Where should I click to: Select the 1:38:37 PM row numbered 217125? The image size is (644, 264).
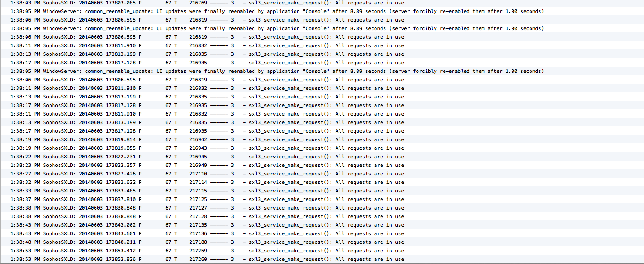click(x=322, y=199)
